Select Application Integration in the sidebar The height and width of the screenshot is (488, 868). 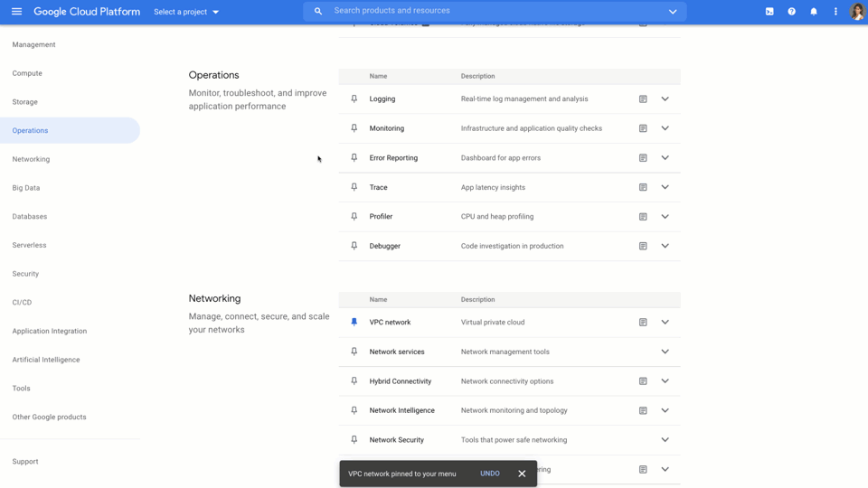click(49, 331)
